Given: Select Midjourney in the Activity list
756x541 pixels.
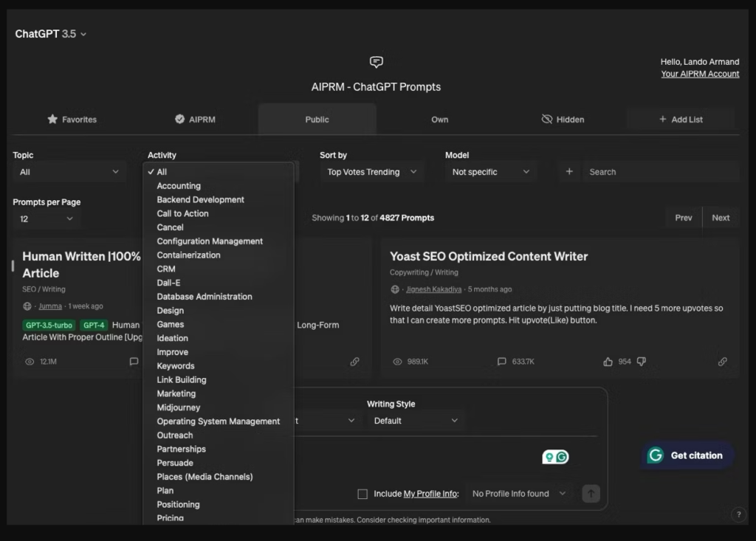Looking at the screenshot, I should [219, 407].
